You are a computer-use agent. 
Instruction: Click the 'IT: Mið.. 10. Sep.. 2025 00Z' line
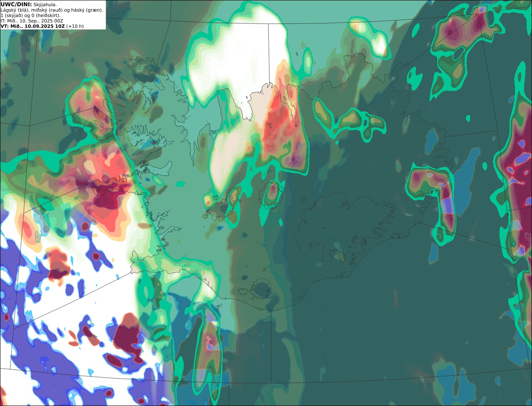point(32,21)
